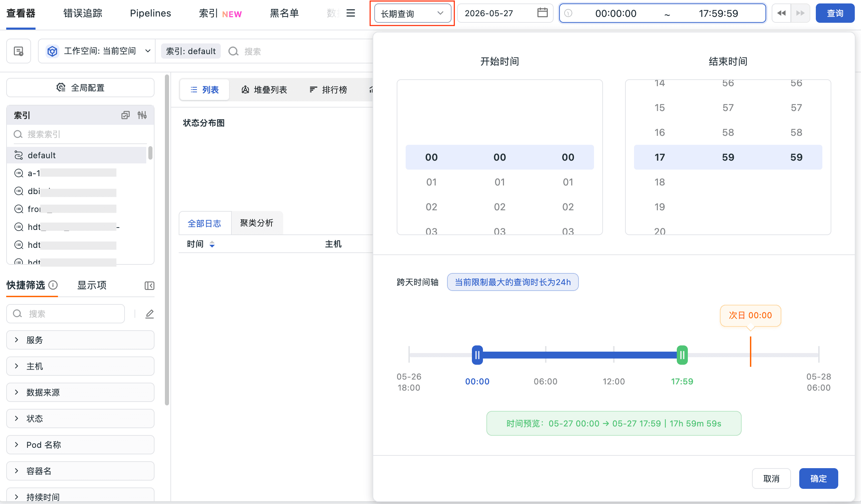The image size is (861, 504).
Task: Toggle sort order on 时间 column
Action: click(x=212, y=244)
